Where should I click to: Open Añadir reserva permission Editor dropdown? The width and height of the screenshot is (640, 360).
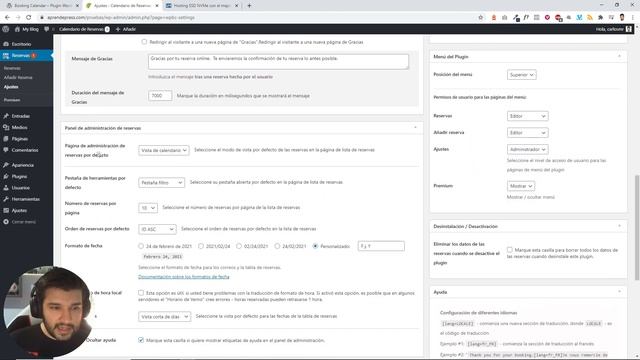coord(527,133)
